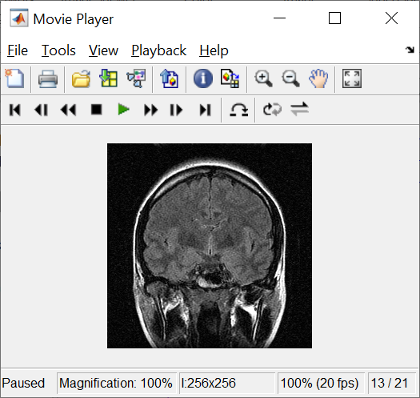
Task: Select the Zoom In magnifier tool
Action: click(x=263, y=79)
